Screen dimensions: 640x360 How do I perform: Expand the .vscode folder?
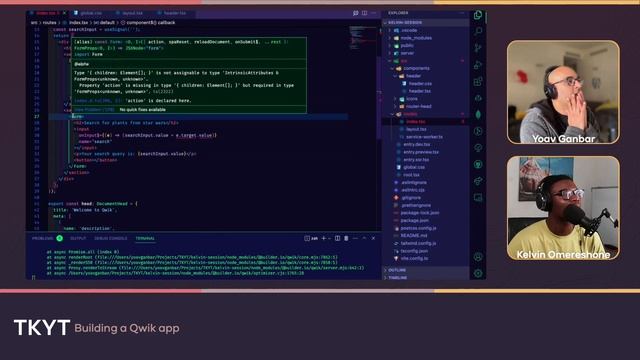[409, 30]
